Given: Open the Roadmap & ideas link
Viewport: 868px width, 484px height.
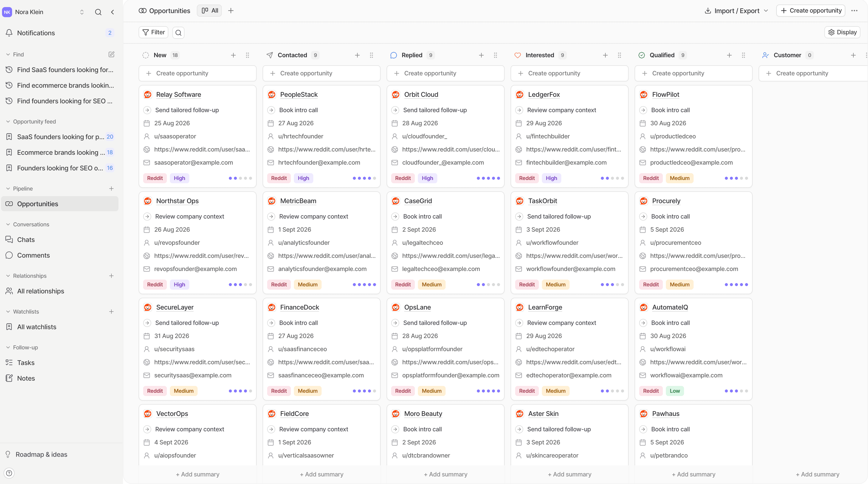Looking at the screenshot, I should 41,454.
